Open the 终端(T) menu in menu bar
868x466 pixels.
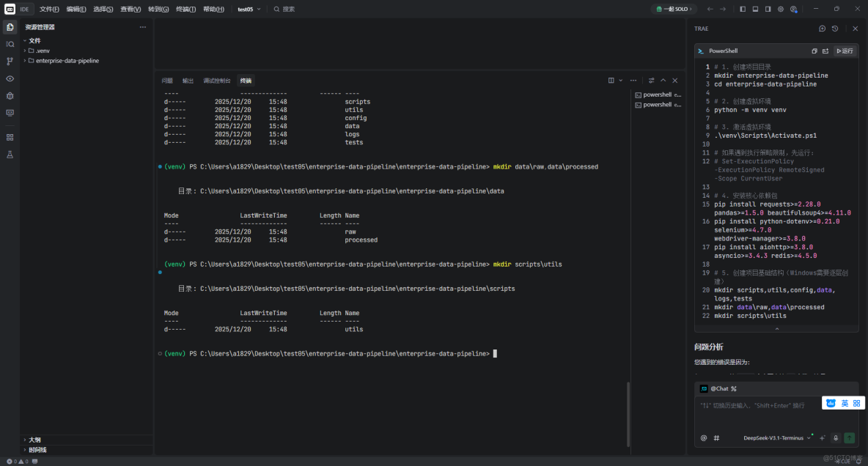(x=185, y=9)
